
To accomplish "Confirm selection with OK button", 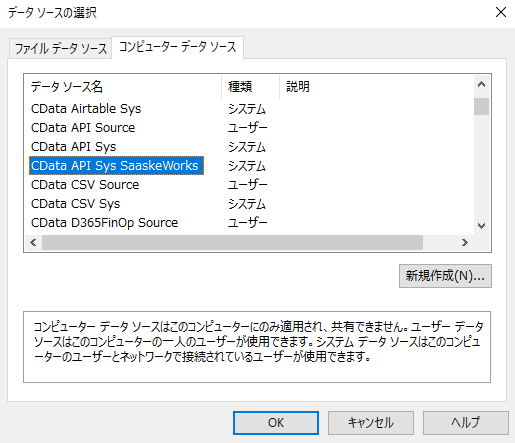I will click(276, 423).
